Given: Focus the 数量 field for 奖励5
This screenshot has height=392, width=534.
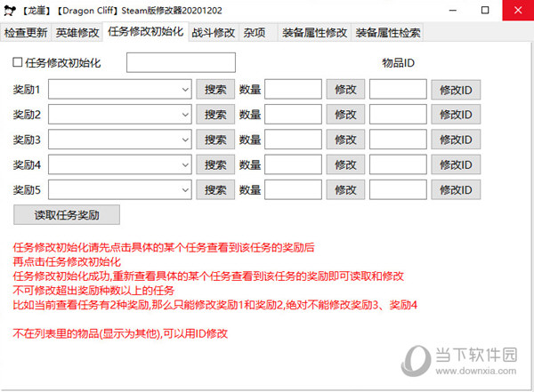Looking at the screenshot, I should click(x=293, y=189).
